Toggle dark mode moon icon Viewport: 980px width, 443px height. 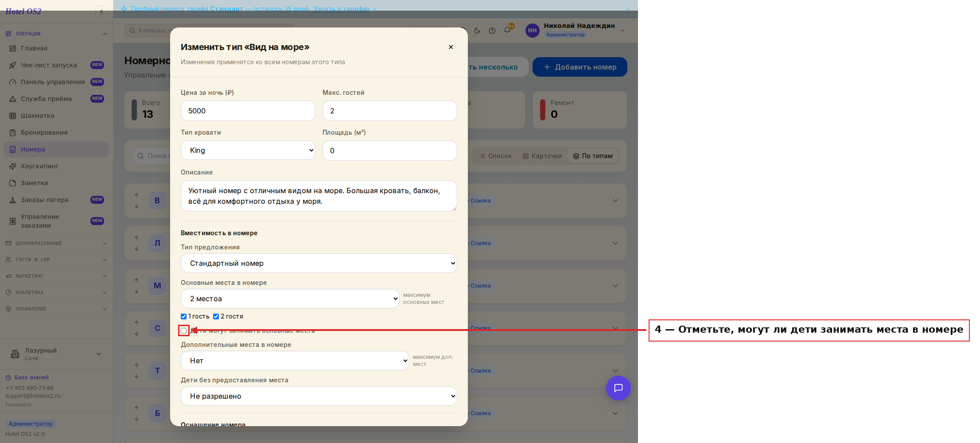477,31
